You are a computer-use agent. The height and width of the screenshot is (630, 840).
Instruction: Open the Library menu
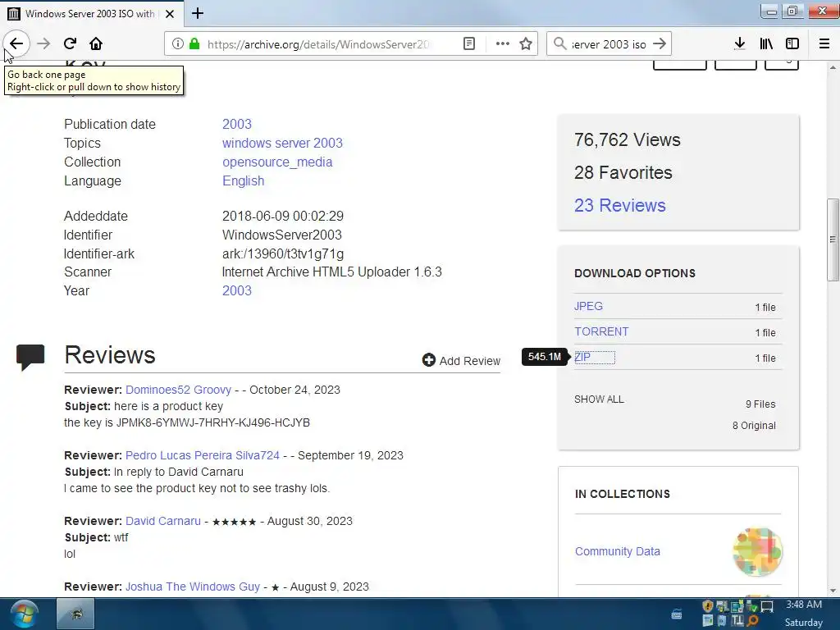pos(766,44)
